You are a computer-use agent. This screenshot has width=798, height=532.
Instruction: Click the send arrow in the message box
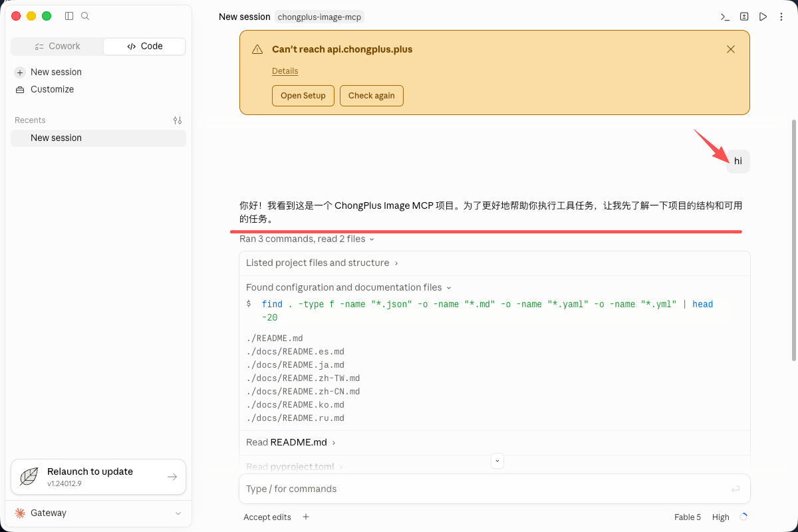[735, 489]
